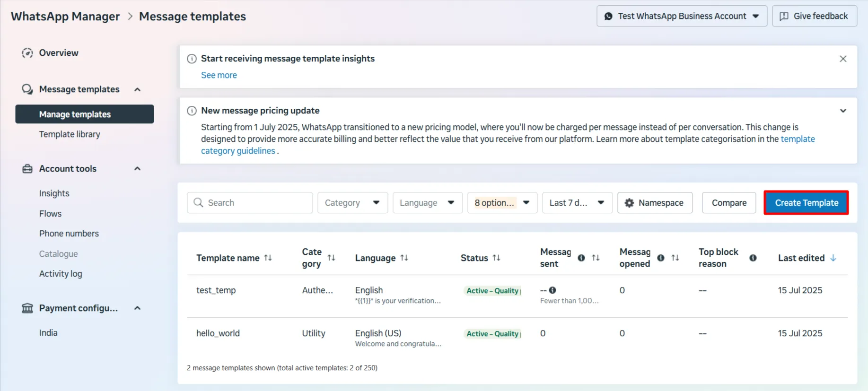Open the Category filter dropdown
The image size is (868, 391).
tap(352, 203)
